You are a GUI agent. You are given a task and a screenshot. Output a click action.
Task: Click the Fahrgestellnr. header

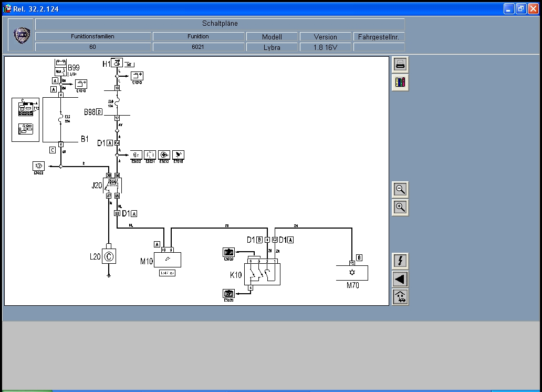click(x=379, y=37)
